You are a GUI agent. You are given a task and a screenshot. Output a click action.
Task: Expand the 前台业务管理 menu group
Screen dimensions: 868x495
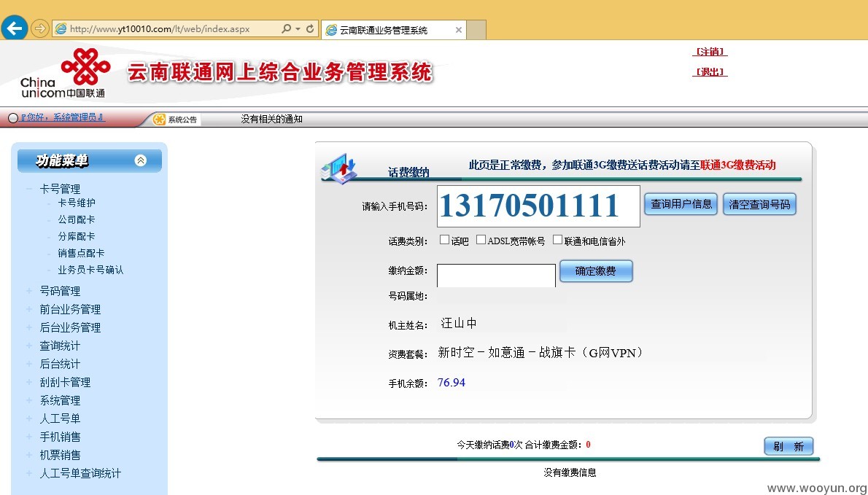click(x=70, y=309)
